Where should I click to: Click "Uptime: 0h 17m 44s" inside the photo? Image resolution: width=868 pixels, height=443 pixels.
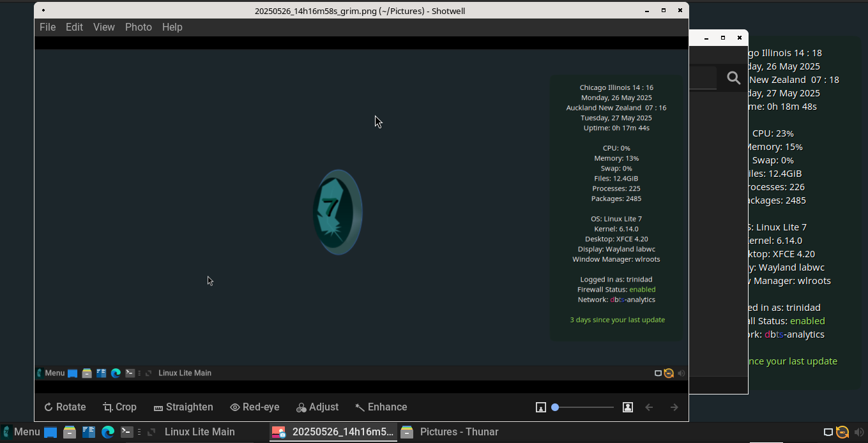click(616, 128)
